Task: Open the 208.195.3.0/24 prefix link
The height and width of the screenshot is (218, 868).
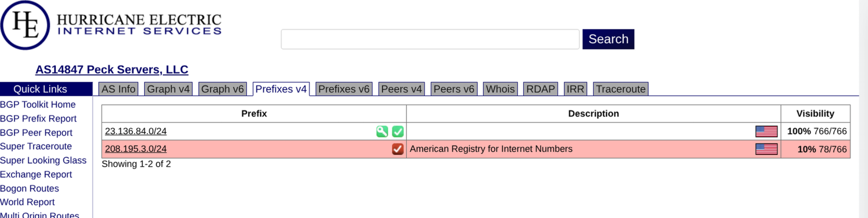Action: tap(136, 149)
